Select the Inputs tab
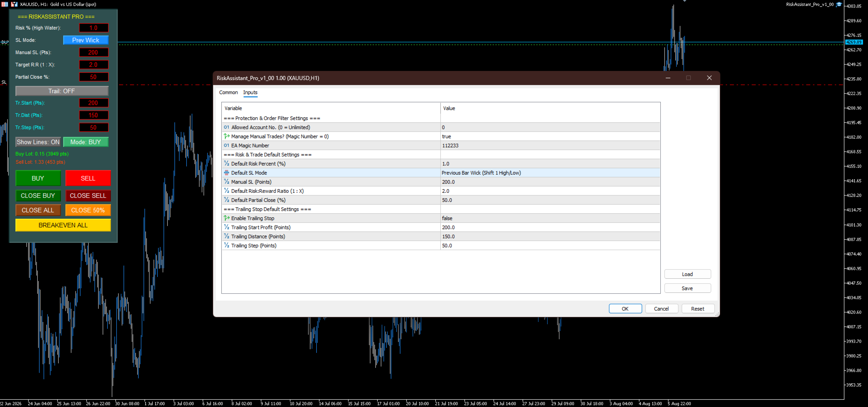This screenshot has width=868, height=407. click(x=250, y=92)
